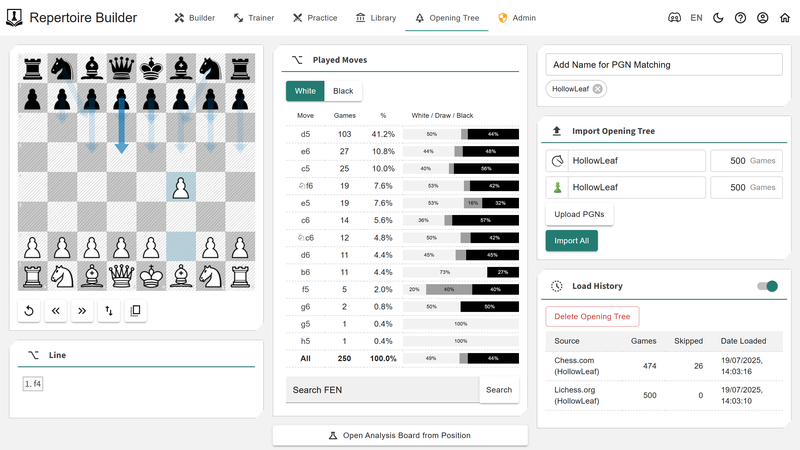Remove the HollowLeaf name chip

click(x=597, y=89)
